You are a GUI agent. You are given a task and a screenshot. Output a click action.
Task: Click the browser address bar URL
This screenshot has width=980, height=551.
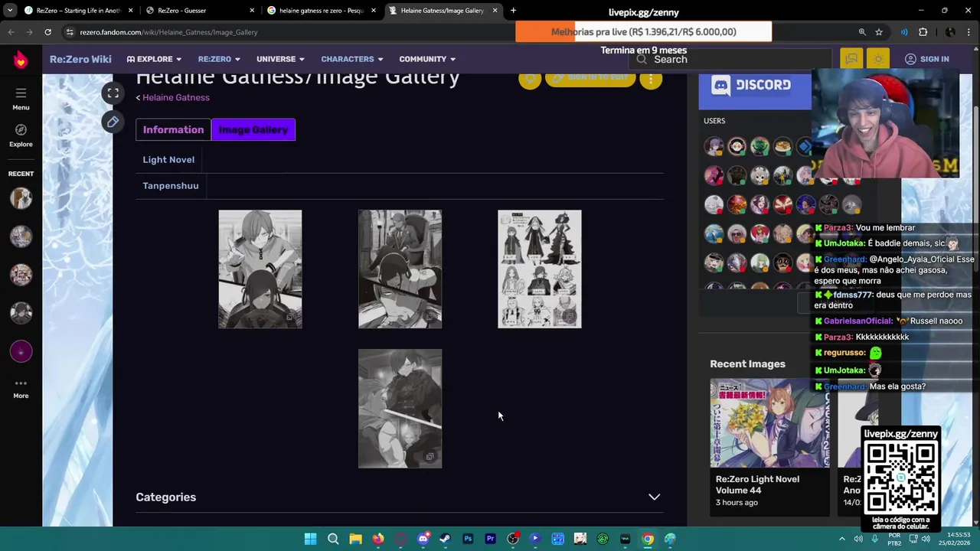[x=168, y=32]
